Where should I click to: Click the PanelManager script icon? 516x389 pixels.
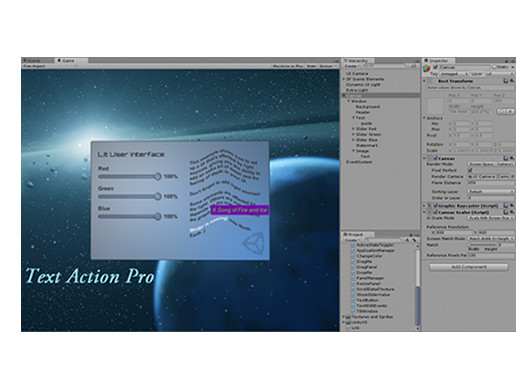(354, 278)
